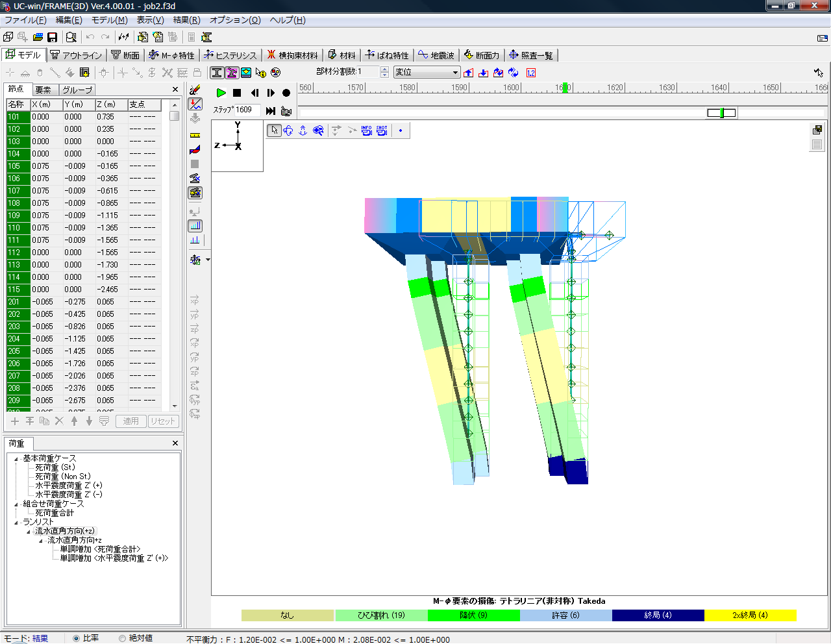This screenshot has width=831, height=644.
Task: Click the jump-to-last-step icon
Action: point(271,111)
